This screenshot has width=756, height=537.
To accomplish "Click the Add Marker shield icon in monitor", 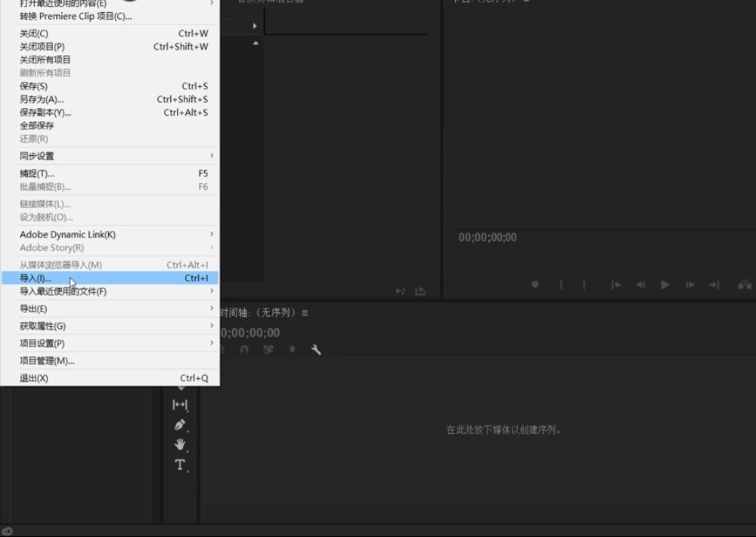I will (x=535, y=284).
